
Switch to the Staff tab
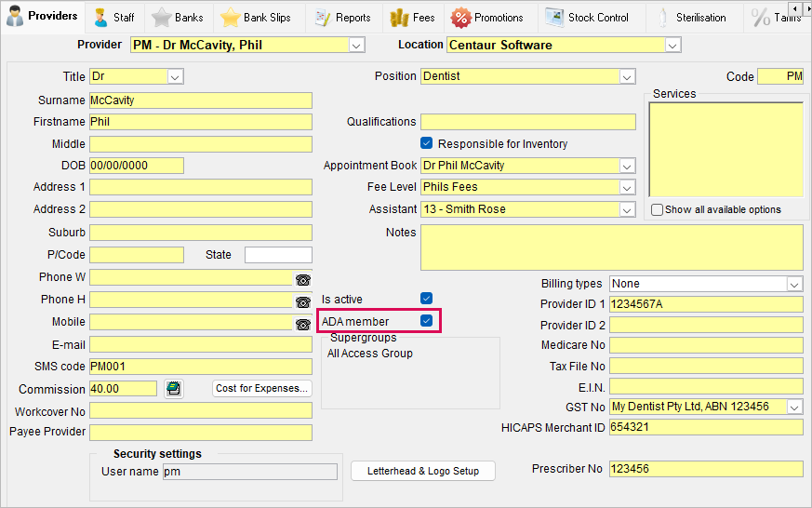click(114, 18)
